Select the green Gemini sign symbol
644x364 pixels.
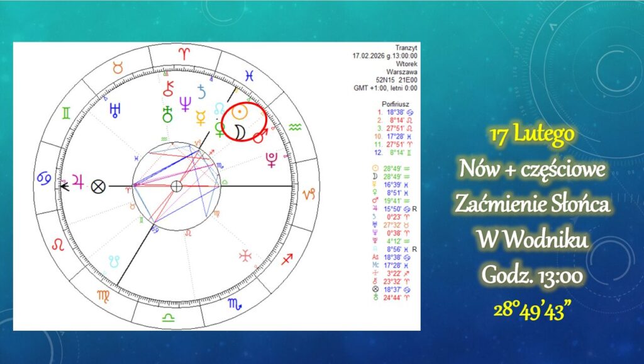66,114
